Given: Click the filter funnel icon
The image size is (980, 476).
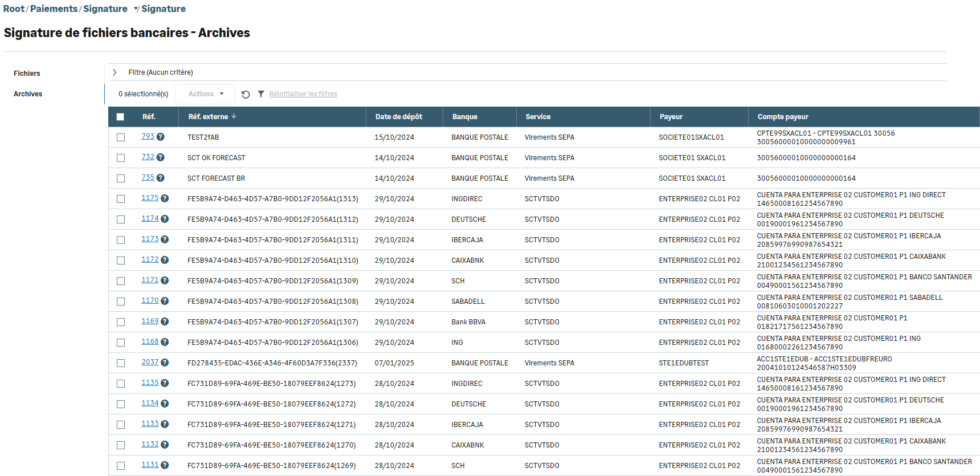Looking at the screenshot, I should [261, 94].
